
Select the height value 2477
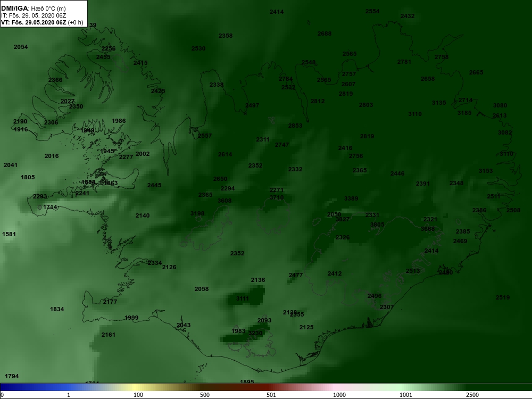point(295,275)
